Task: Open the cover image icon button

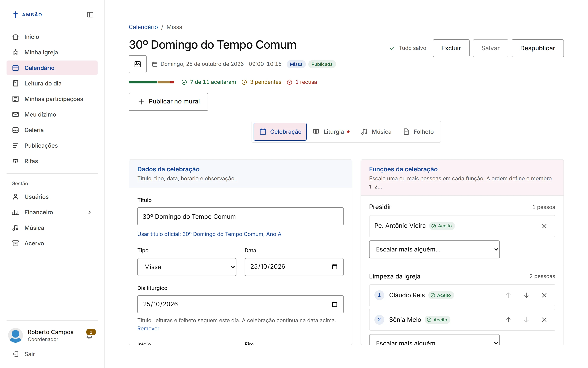Action: (138, 64)
